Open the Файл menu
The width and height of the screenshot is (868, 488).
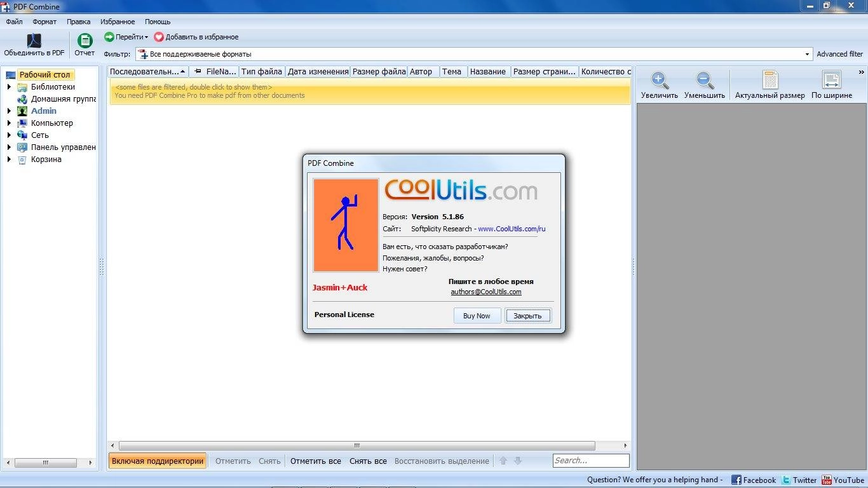tap(15, 22)
